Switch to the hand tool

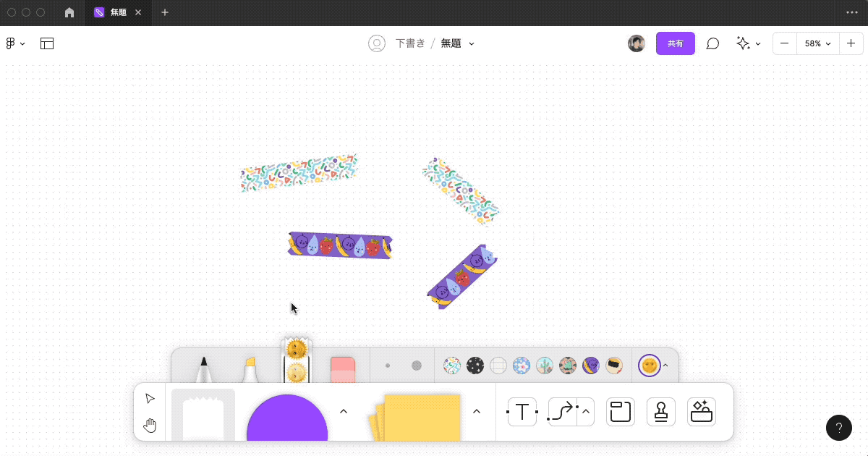point(150,426)
